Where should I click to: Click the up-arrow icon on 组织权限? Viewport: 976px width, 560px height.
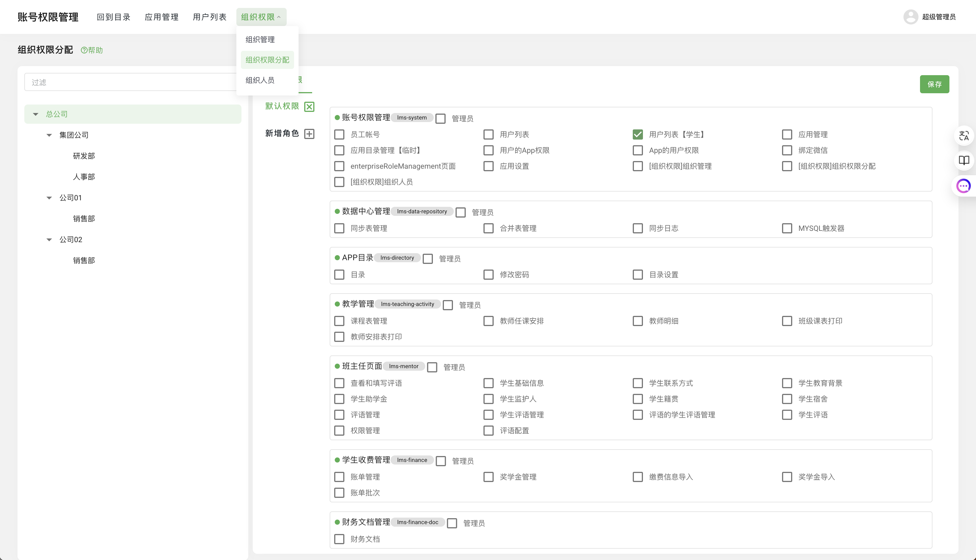[x=279, y=17]
